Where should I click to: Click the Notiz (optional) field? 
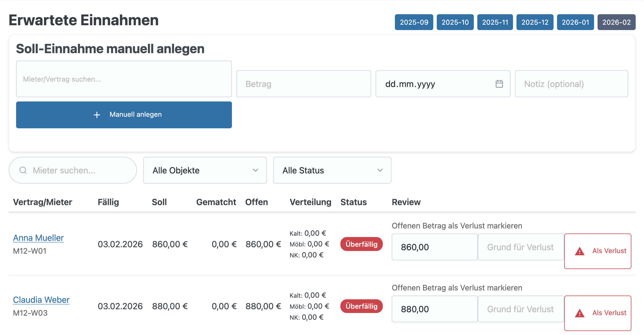pos(571,84)
